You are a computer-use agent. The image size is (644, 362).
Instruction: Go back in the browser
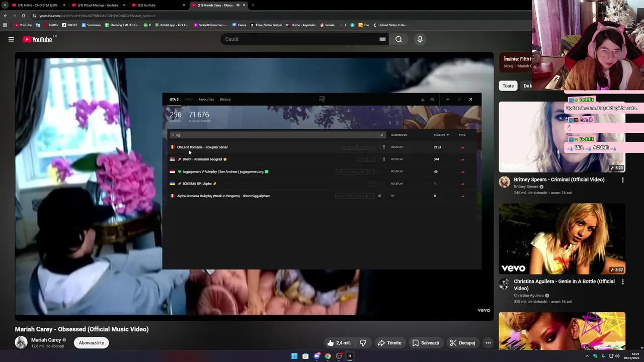tap(6, 16)
